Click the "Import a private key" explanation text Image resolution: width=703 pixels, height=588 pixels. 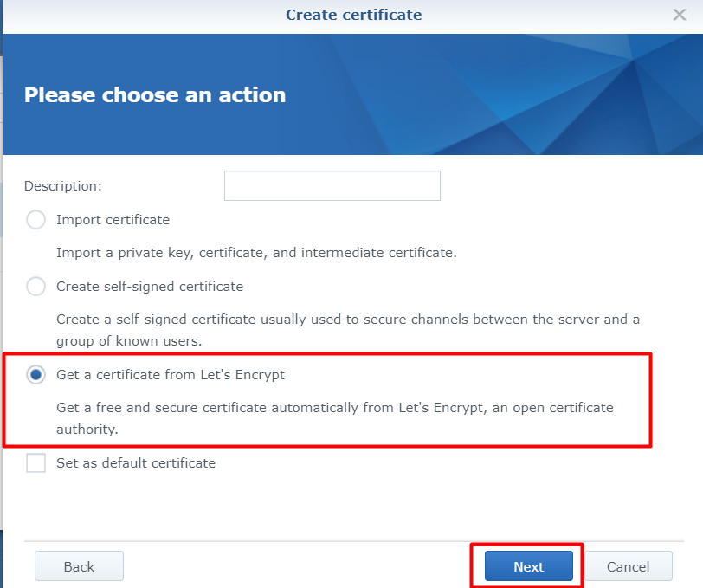[256, 253]
